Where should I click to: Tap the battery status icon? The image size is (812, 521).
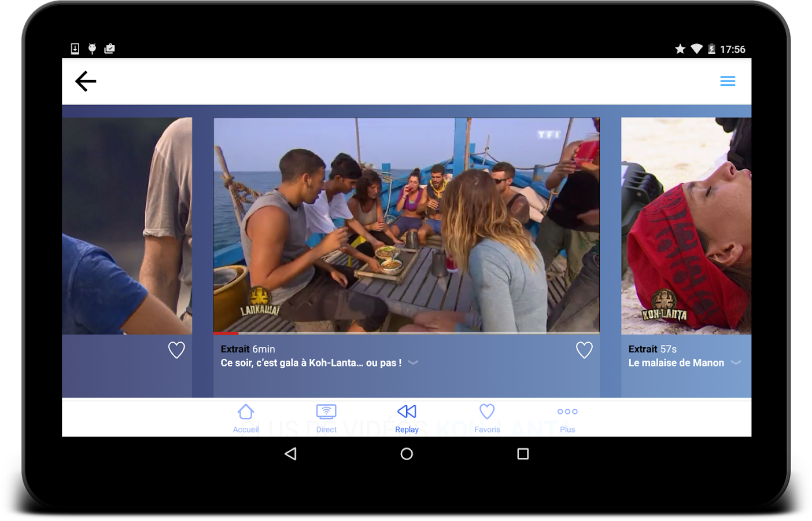[x=711, y=49]
